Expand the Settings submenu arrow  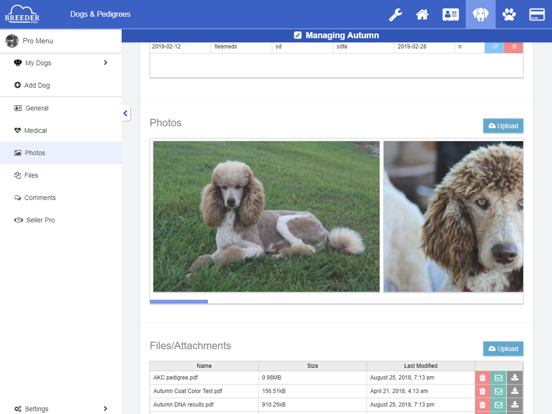pos(105,409)
